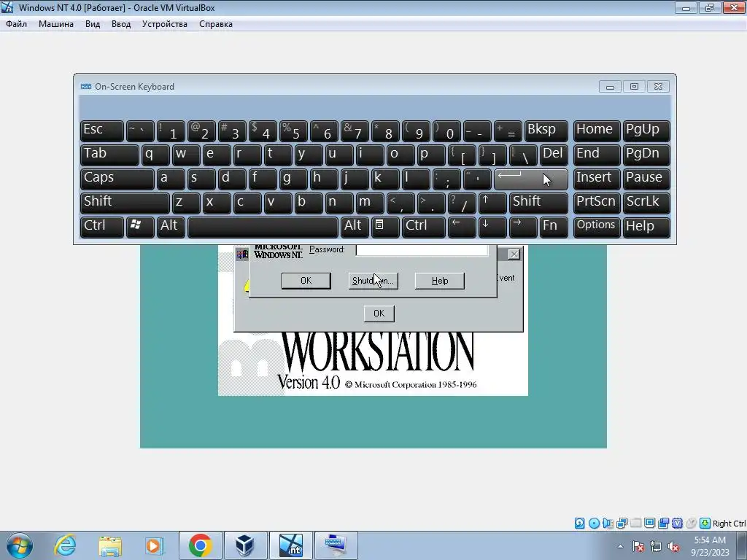Open Windows Media Player from taskbar
This screenshot has height=560, width=747.
tap(155, 545)
